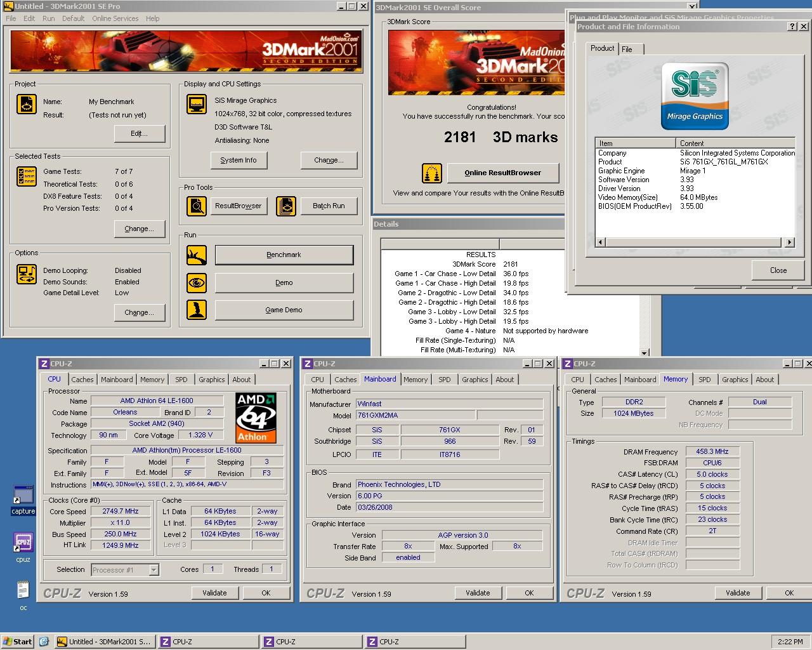The width and height of the screenshot is (812, 650).
Task: Open the Default menu
Action: (x=73, y=18)
